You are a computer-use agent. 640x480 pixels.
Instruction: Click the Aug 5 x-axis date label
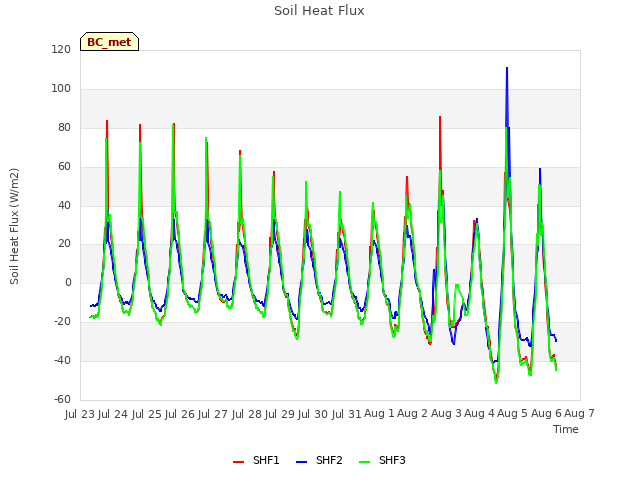[513, 414]
